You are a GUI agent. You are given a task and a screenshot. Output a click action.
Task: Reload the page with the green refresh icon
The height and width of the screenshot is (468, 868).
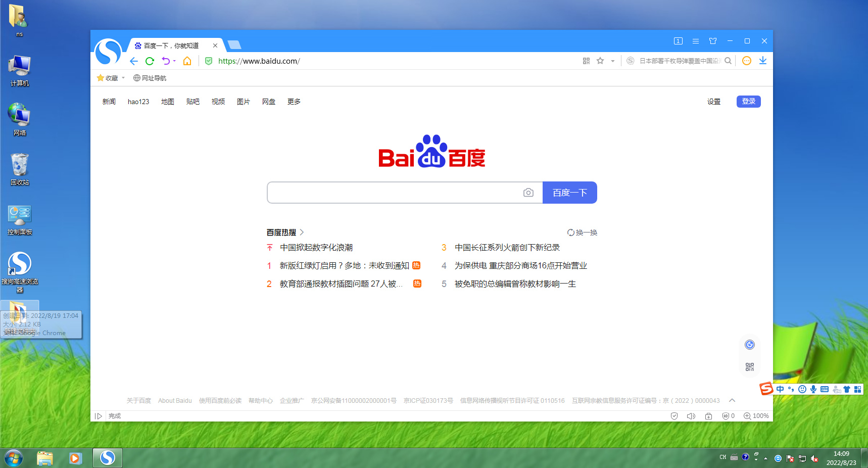(x=150, y=61)
